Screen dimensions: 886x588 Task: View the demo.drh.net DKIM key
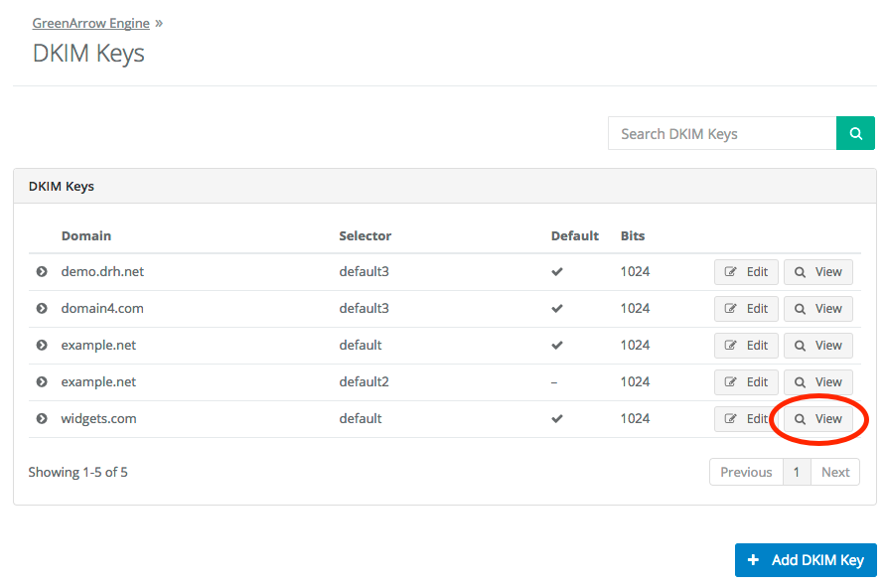point(817,272)
